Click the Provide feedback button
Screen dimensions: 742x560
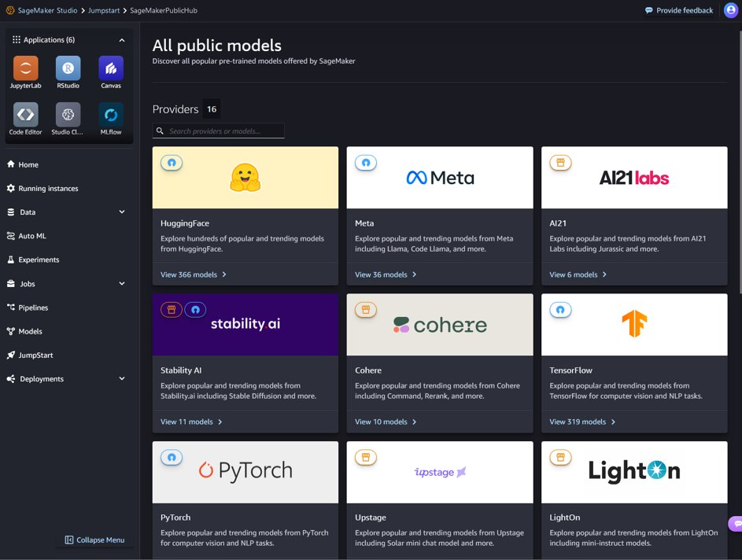pos(678,10)
